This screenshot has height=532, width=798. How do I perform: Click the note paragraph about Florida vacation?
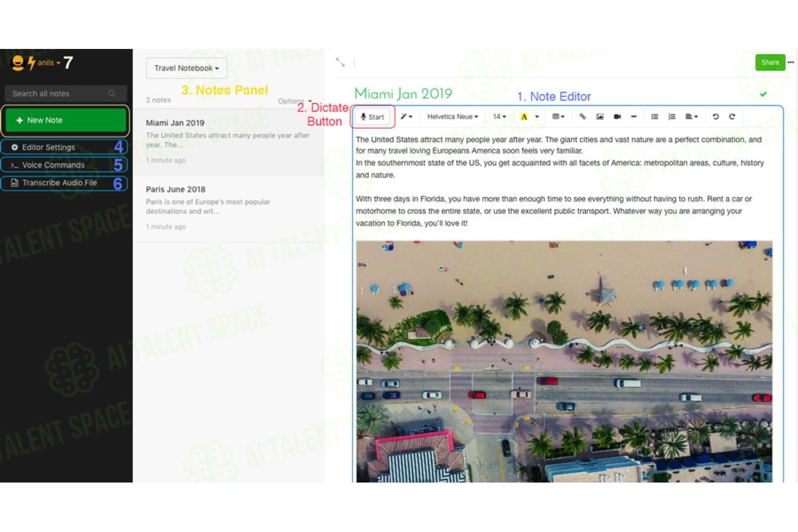tap(554, 211)
